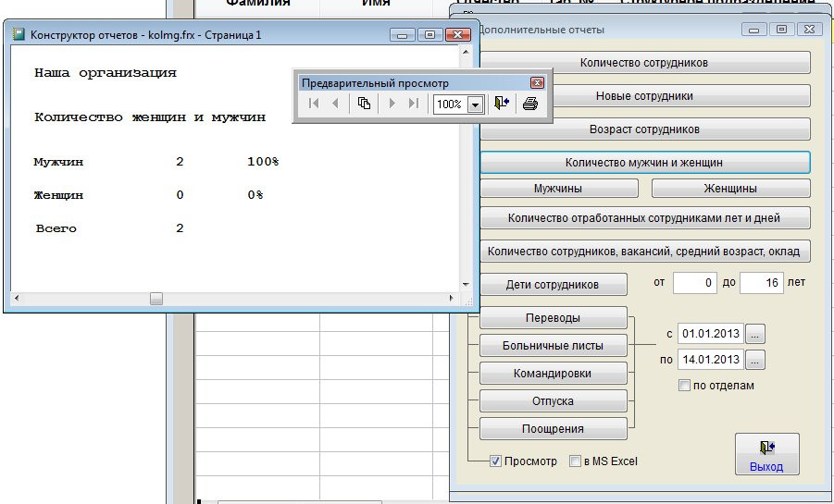Focus the 'до' age field with 16
The width and height of the screenshot is (834, 504).
point(762,283)
